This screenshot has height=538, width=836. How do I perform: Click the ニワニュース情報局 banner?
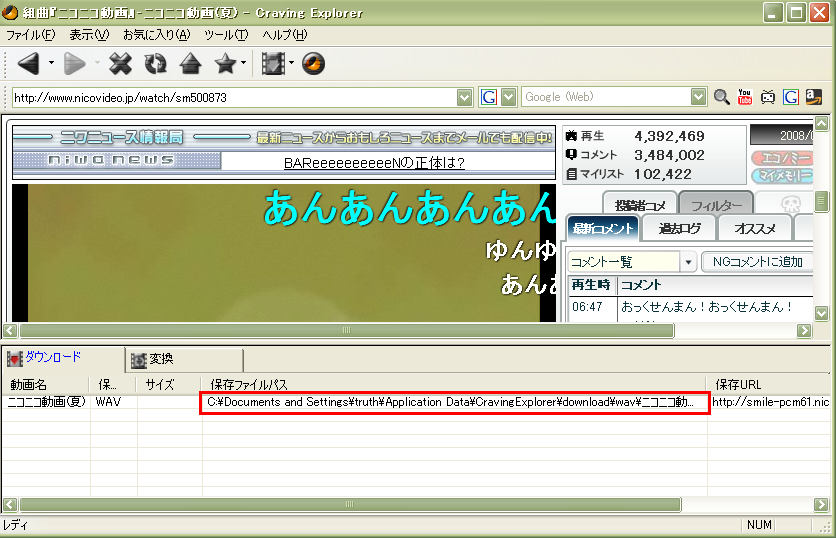click(122, 138)
